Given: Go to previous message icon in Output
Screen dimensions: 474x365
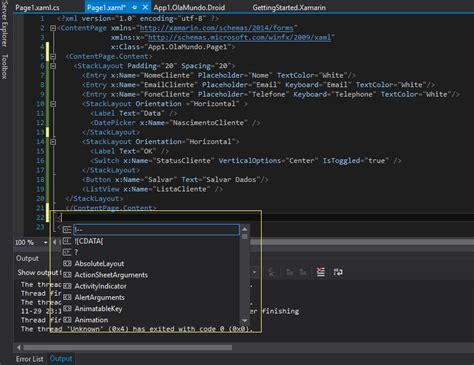Looking at the screenshot, I should (289, 272).
